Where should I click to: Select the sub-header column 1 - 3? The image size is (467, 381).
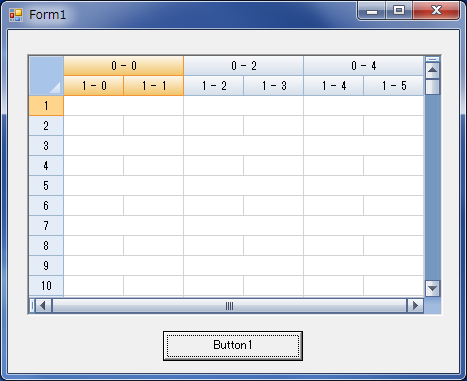pos(274,86)
